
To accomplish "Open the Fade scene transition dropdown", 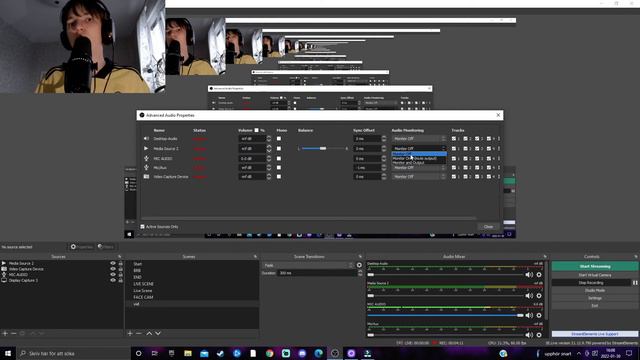I will point(308,265).
